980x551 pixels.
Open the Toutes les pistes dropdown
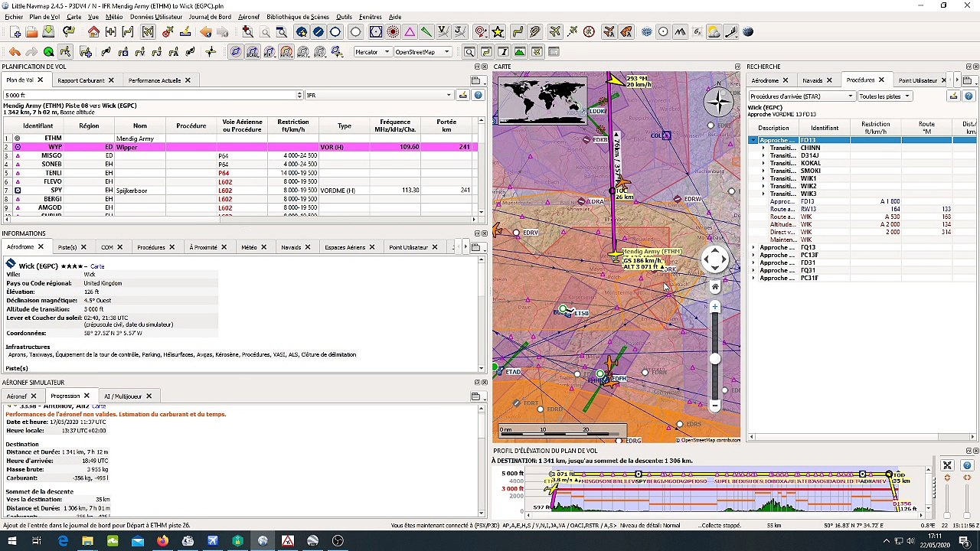point(884,96)
